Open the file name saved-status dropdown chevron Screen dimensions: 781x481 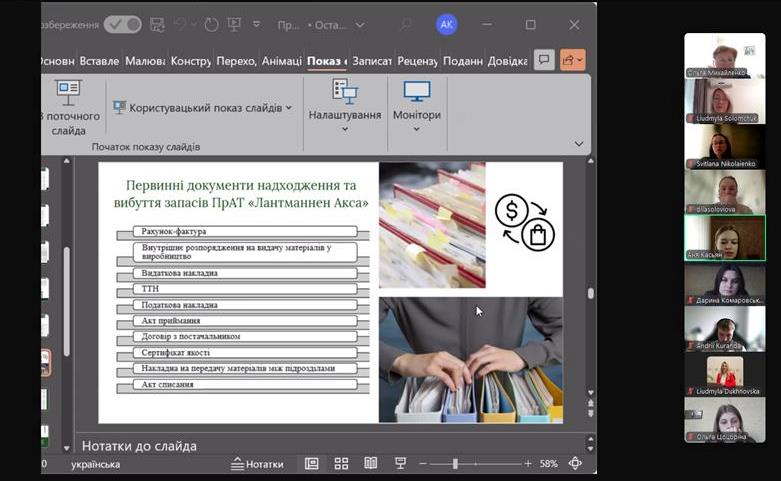pos(360,25)
